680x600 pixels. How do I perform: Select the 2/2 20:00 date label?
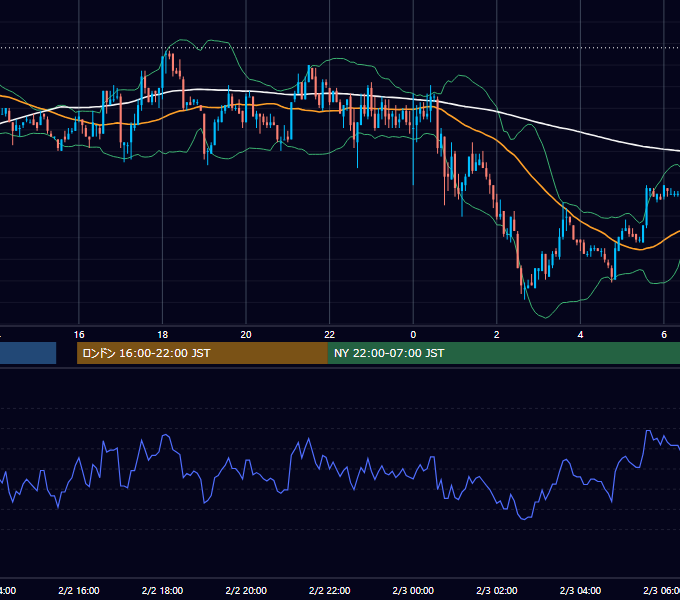pyautogui.click(x=246, y=590)
